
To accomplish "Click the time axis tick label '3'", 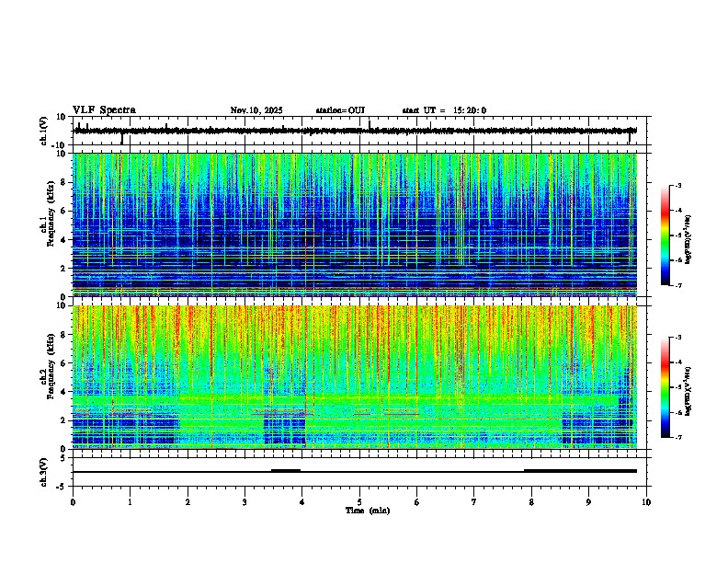I will point(245,502).
